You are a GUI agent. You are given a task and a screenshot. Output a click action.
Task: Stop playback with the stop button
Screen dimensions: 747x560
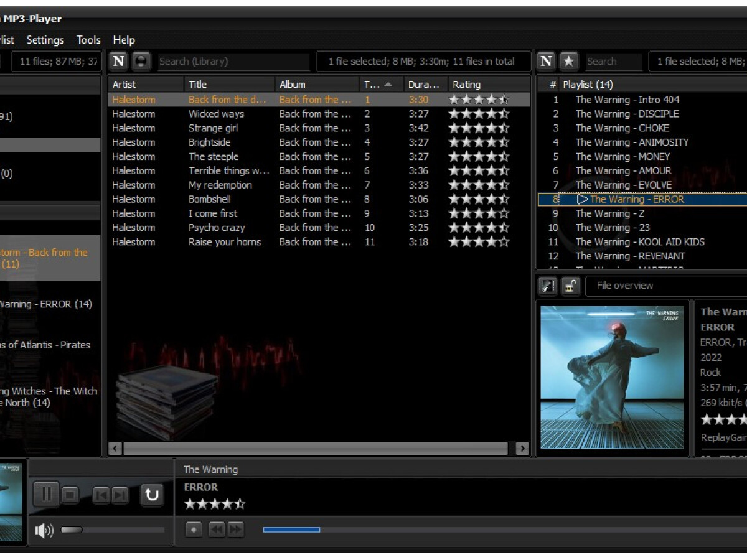70,495
